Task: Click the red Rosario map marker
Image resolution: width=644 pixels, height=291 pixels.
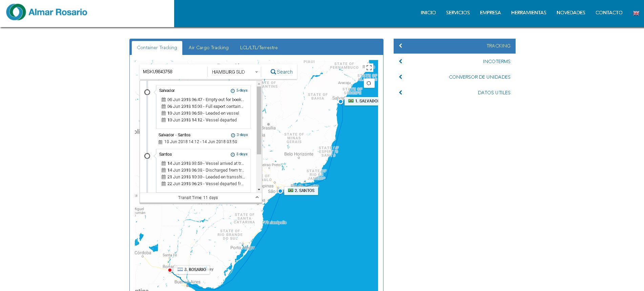Action: click(x=170, y=270)
